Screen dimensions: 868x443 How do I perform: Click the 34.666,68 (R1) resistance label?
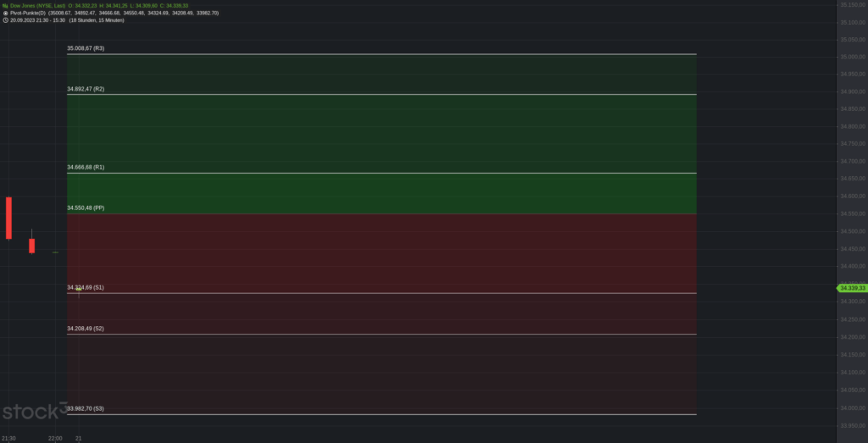coord(86,167)
